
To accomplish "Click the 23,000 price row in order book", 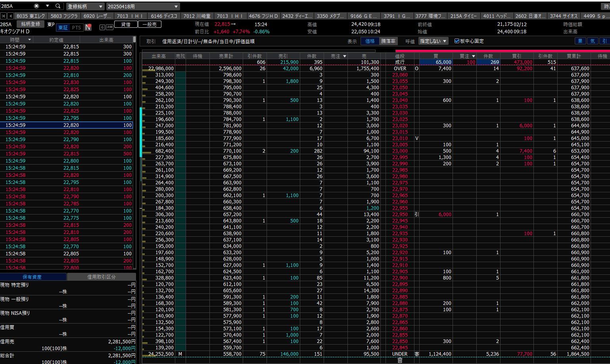I will [x=400, y=151].
